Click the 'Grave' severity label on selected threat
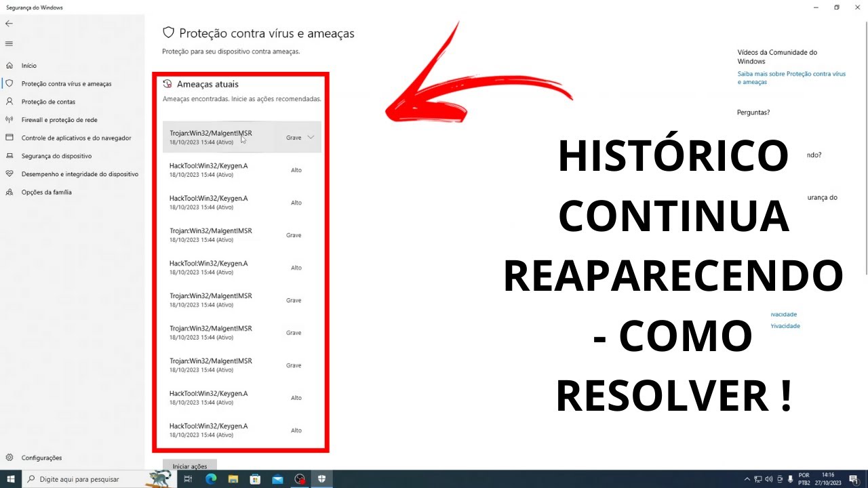This screenshot has width=868, height=488. (294, 138)
